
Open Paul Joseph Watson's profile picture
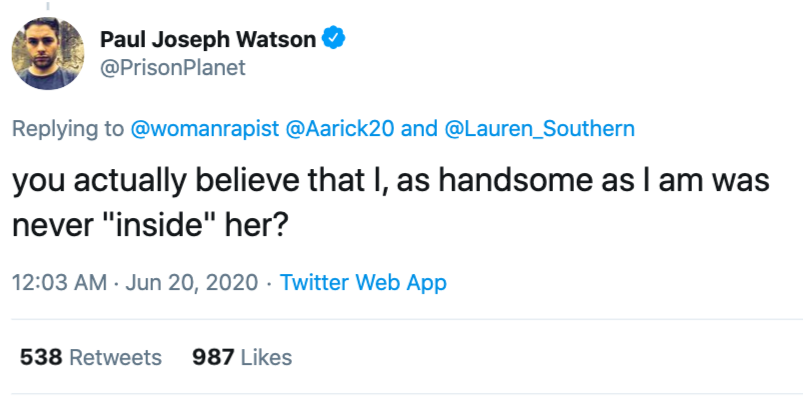(48, 53)
